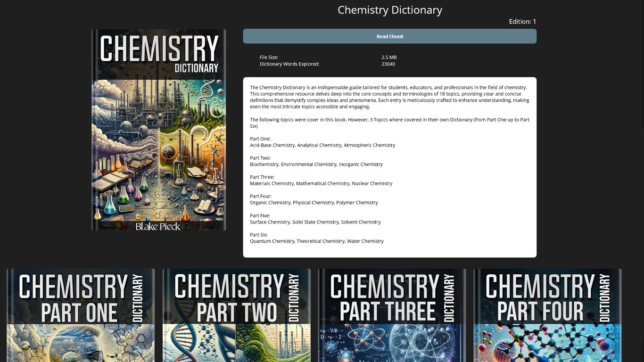The width and height of the screenshot is (644, 362).
Task: Open the Chemistry Part One book cover
Action: point(81,315)
